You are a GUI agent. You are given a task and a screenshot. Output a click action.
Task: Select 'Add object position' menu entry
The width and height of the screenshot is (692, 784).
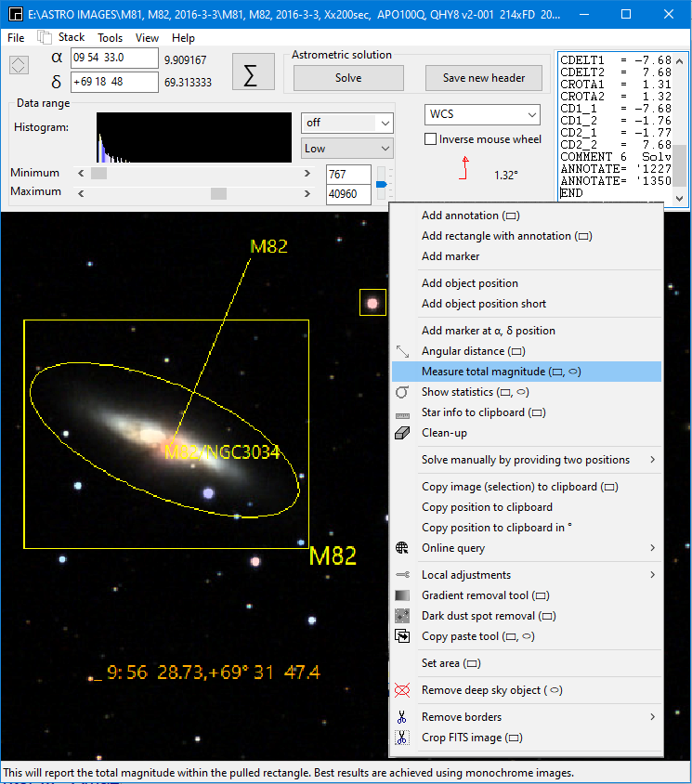click(527, 283)
